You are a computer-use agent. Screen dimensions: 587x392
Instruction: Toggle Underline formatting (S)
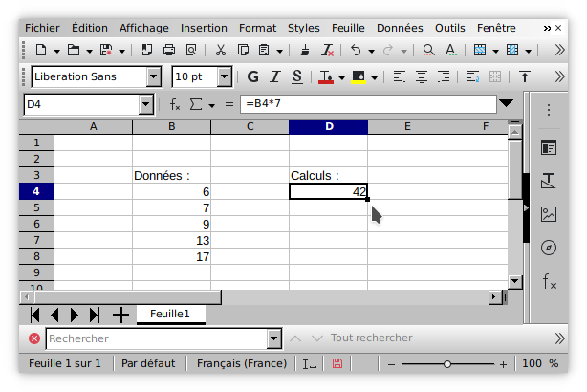[x=297, y=76]
